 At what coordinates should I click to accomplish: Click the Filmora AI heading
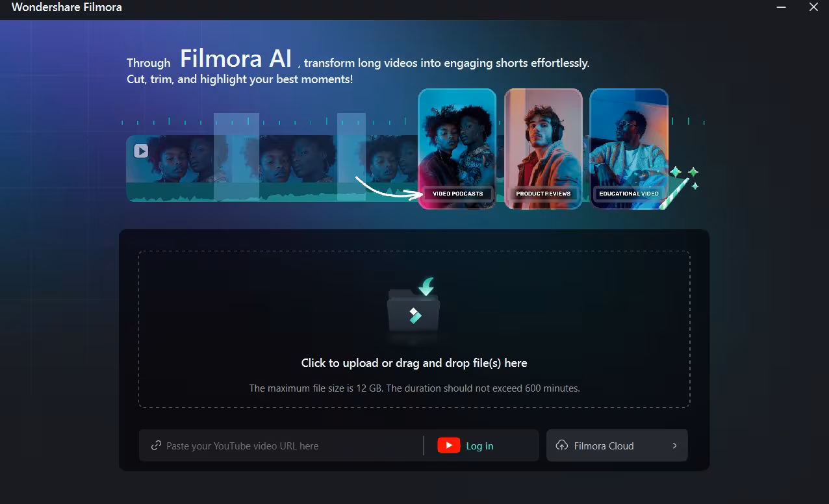(236, 58)
